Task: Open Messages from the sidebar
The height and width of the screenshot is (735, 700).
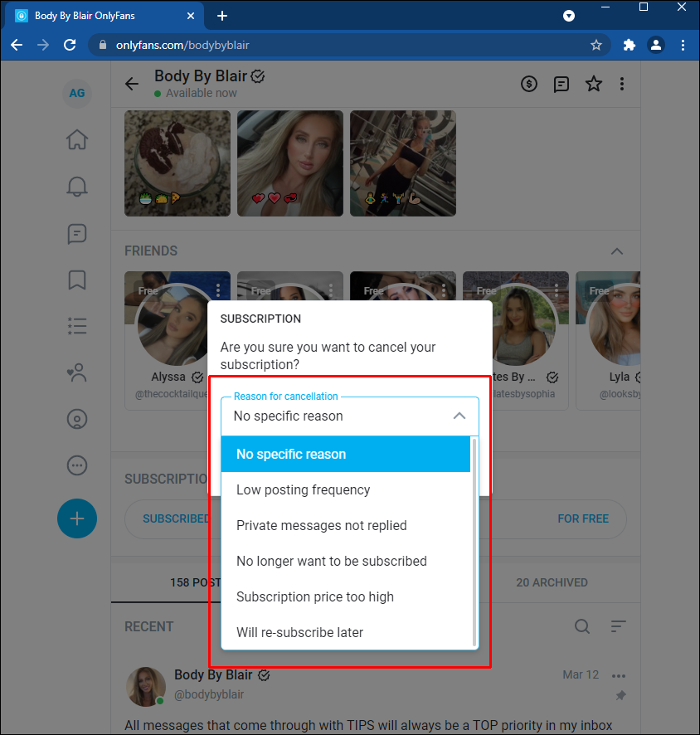Action: [x=77, y=233]
